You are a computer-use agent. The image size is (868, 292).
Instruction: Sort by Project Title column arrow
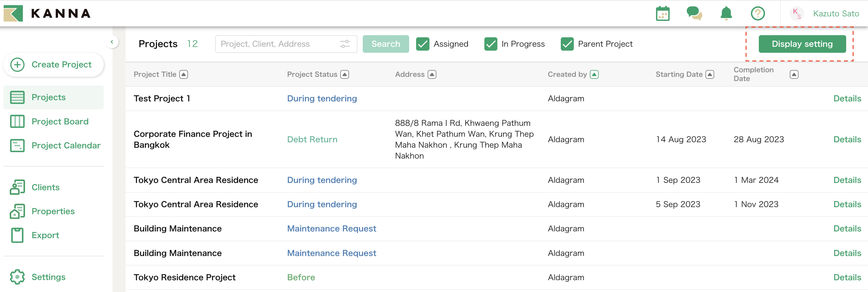184,74
